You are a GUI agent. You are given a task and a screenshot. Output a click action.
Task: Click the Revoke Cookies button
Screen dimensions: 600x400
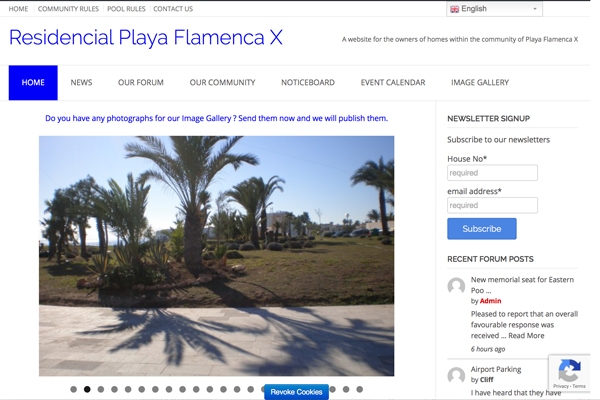click(x=296, y=392)
